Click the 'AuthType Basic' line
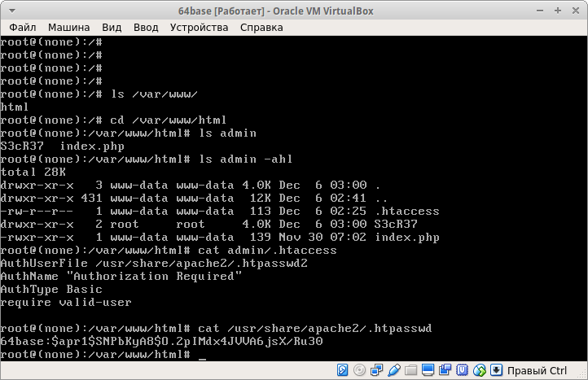This screenshot has height=380, width=588. coord(51,290)
